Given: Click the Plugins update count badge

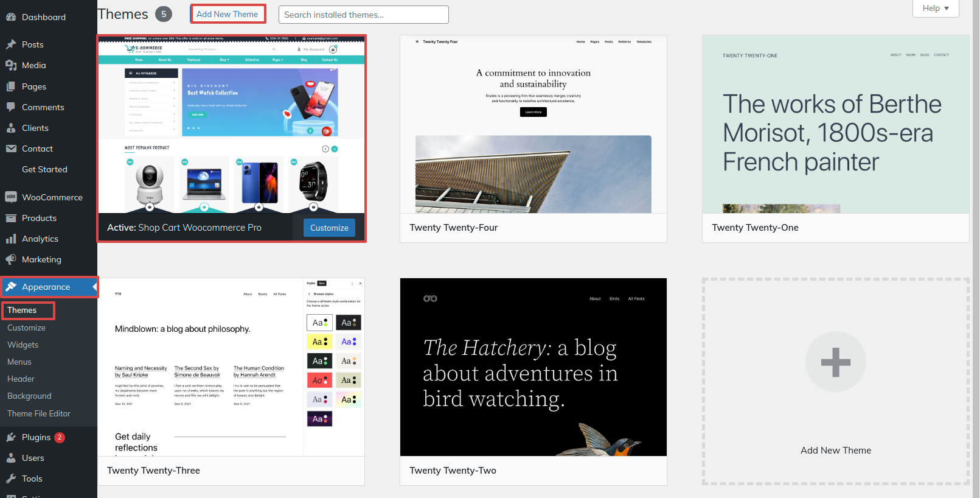Looking at the screenshot, I should click(x=60, y=437).
